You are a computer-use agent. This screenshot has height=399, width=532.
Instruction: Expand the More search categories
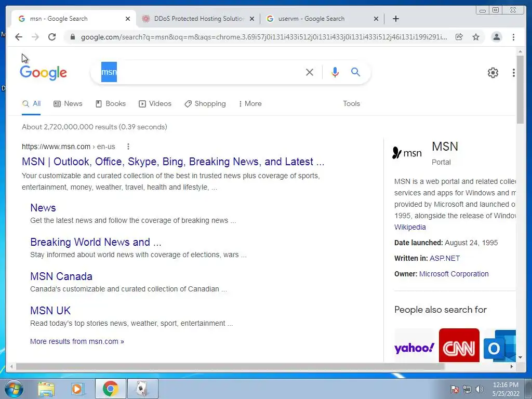tap(250, 104)
